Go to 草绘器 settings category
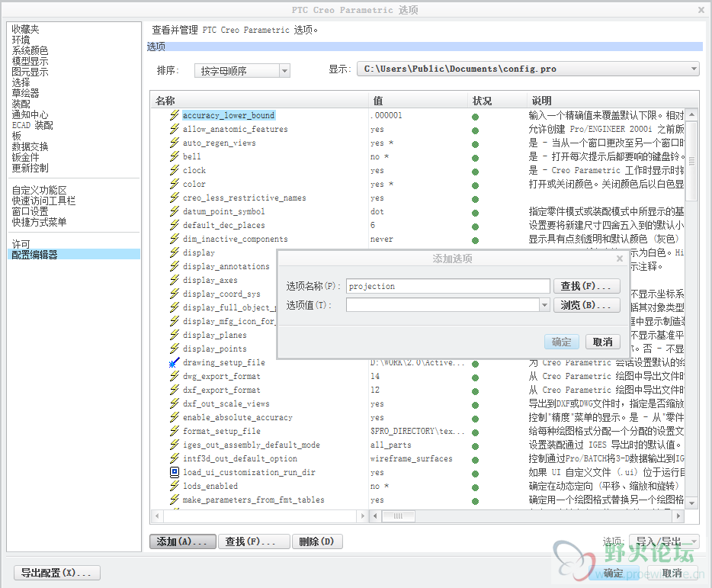The height and width of the screenshot is (588, 712). [25, 93]
